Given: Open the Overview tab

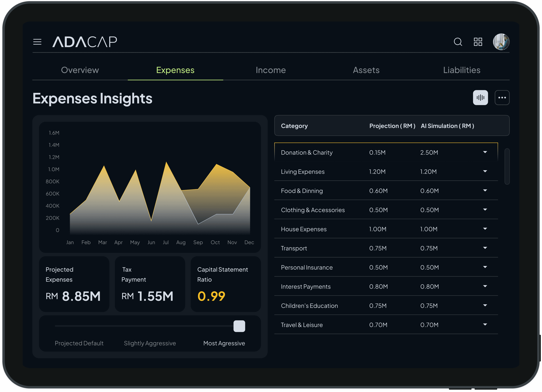Looking at the screenshot, I should (x=80, y=70).
